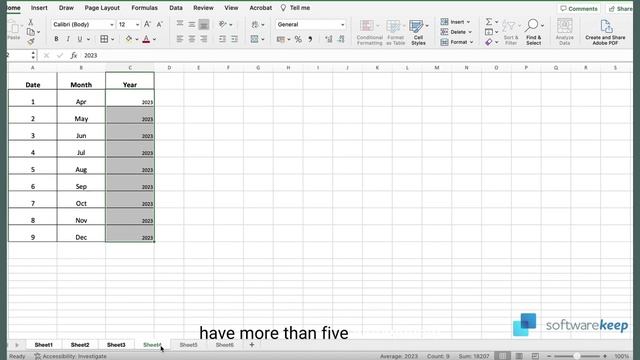Toggle Underline formatting
This screenshot has width=640, height=360.
tap(80, 39)
